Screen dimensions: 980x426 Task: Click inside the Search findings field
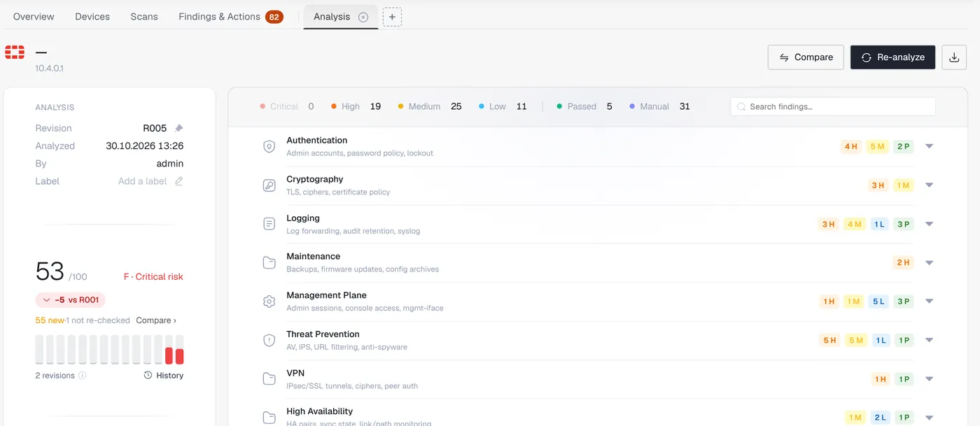pos(833,106)
